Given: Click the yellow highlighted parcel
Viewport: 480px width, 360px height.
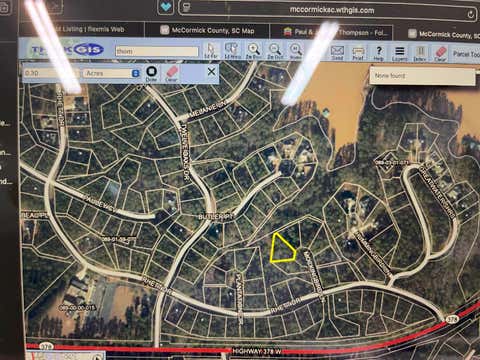Looking at the screenshot, I should [282, 250].
